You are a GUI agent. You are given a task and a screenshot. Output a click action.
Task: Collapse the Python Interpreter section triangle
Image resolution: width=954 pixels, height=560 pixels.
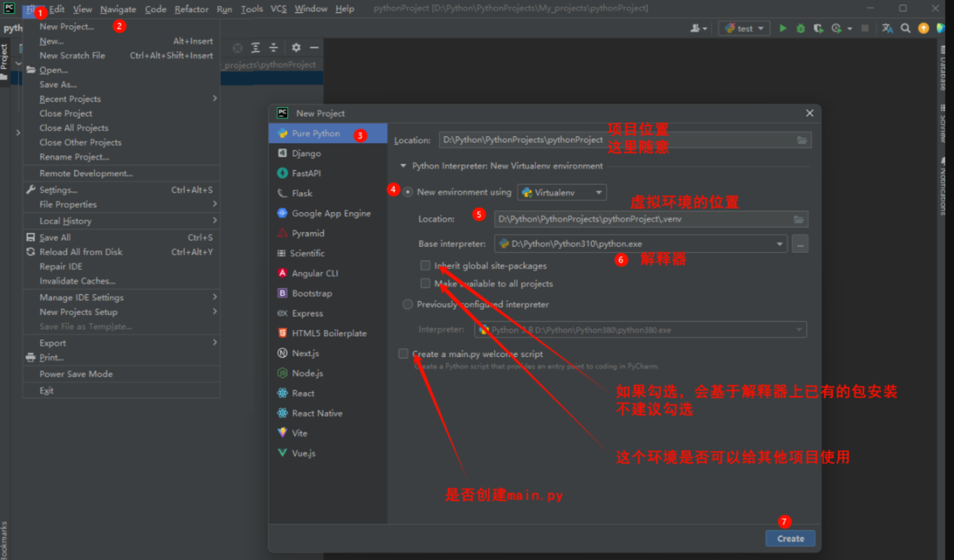(403, 166)
